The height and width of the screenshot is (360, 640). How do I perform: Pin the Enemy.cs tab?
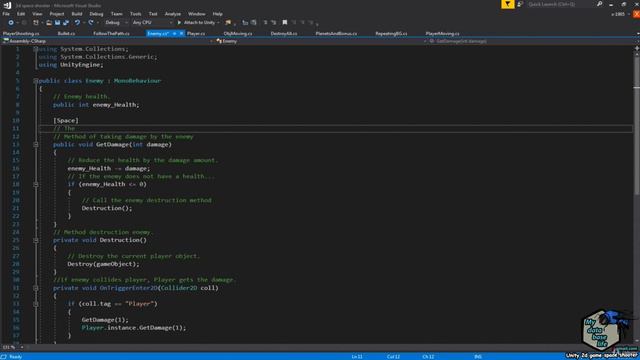174,33
